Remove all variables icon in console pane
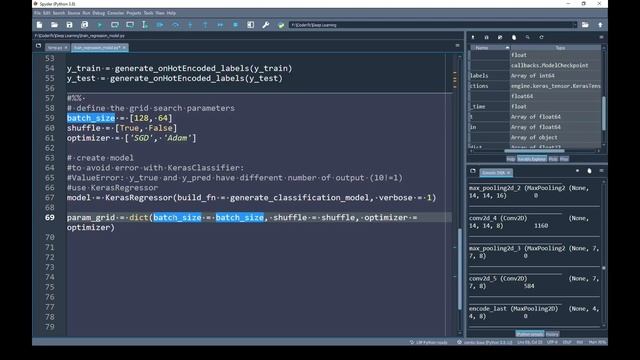The height and width of the screenshot is (360, 640). coord(589,171)
